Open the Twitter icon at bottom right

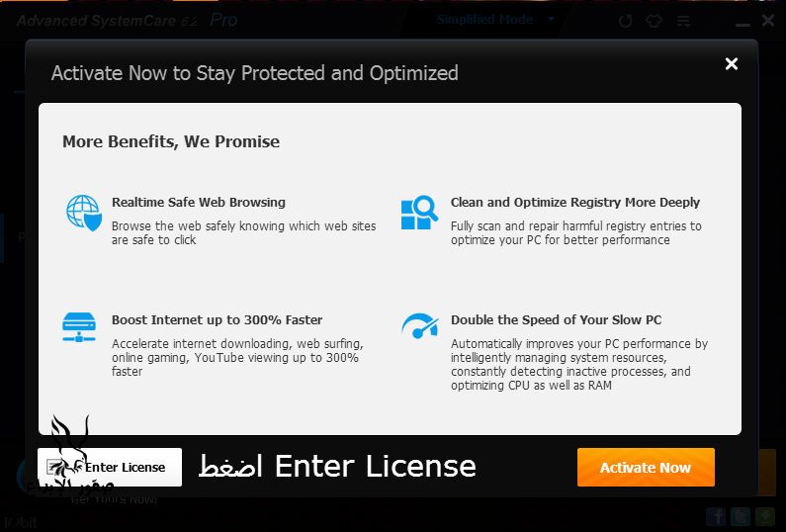tap(739, 516)
